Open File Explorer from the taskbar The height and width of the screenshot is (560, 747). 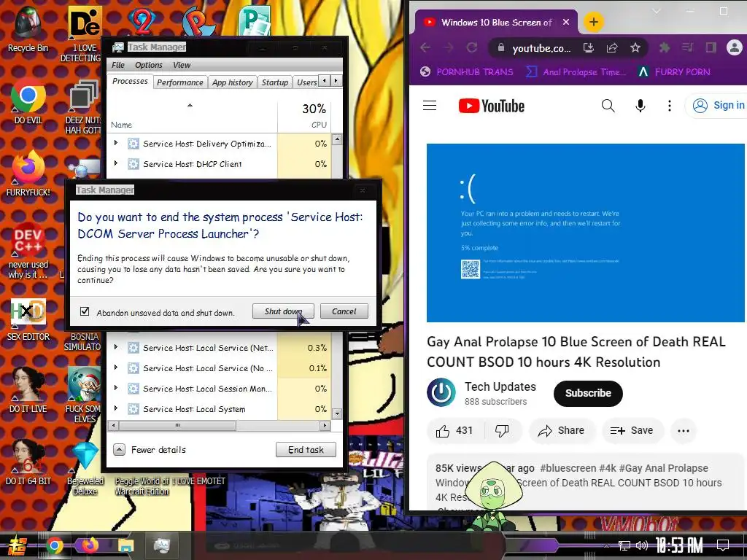click(126, 545)
